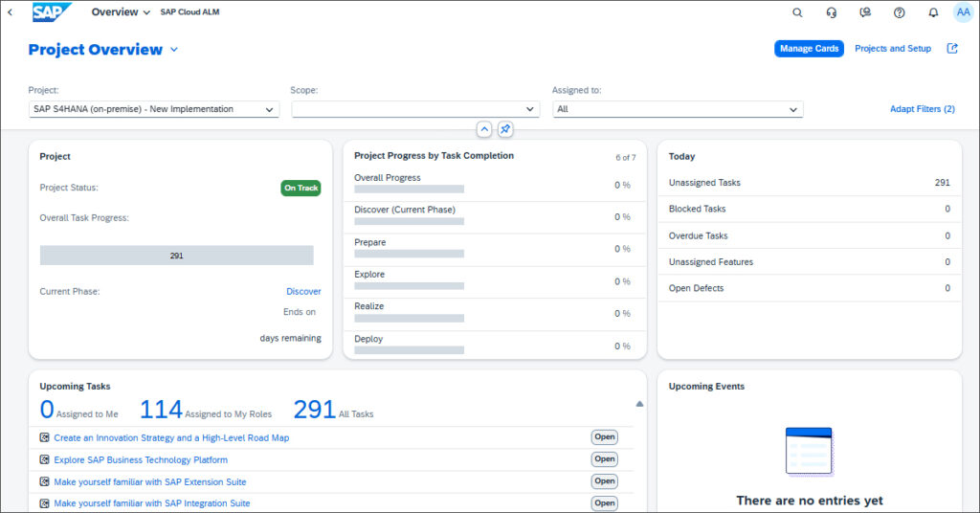
Task: Open the help question mark icon
Action: click(x=900, y=12)
